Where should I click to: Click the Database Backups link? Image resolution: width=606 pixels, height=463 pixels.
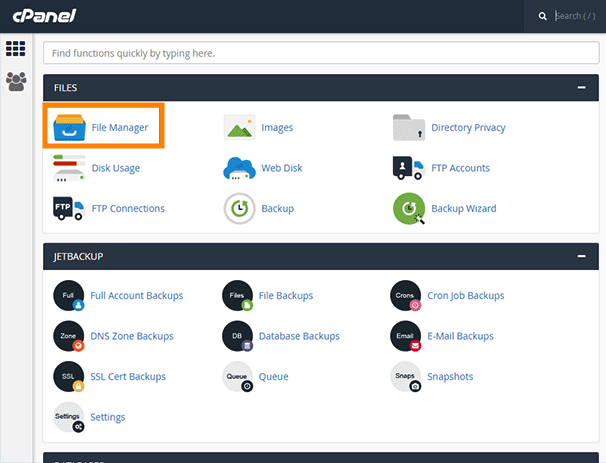299,336
